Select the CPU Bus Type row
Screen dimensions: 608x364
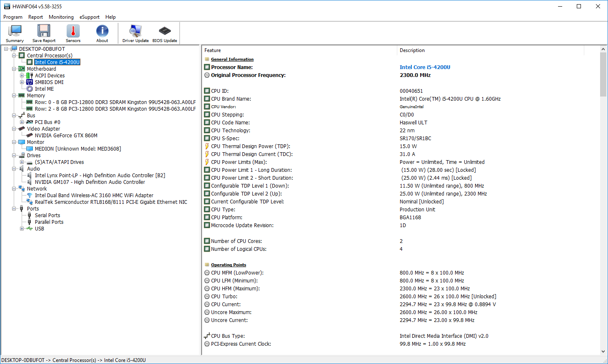[401, 336]
